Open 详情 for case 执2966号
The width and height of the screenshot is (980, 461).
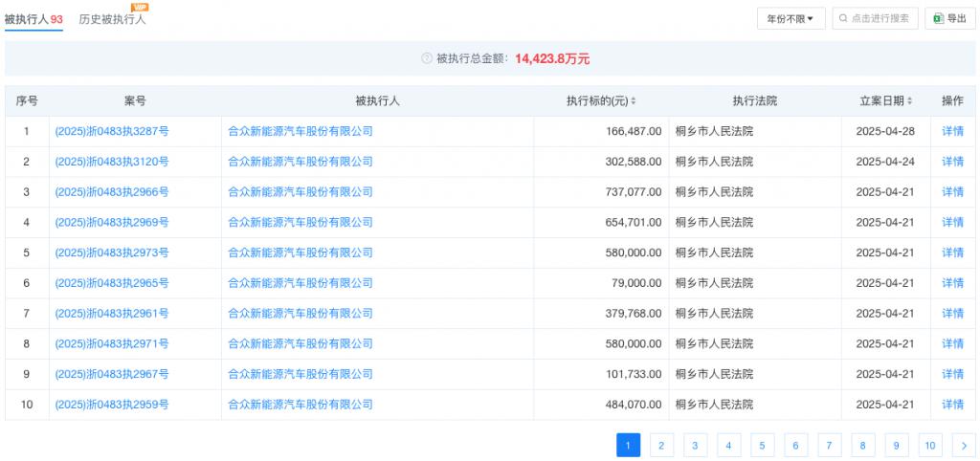click(952, 192)
